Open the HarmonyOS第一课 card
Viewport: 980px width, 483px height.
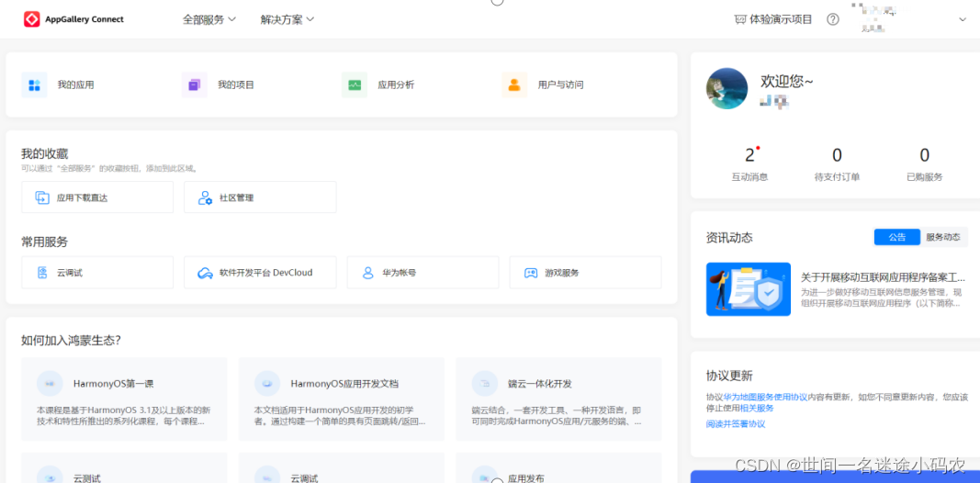pos(124,399)
